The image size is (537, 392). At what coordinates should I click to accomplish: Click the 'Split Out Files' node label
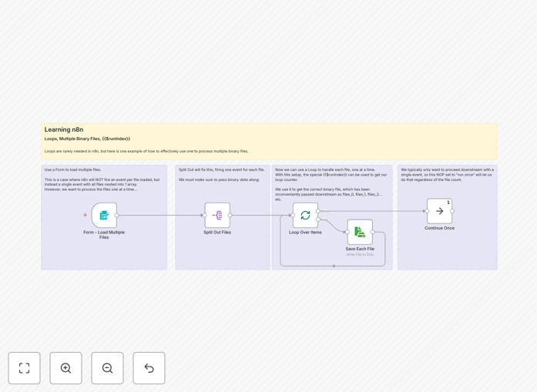(x=217, y=232)
